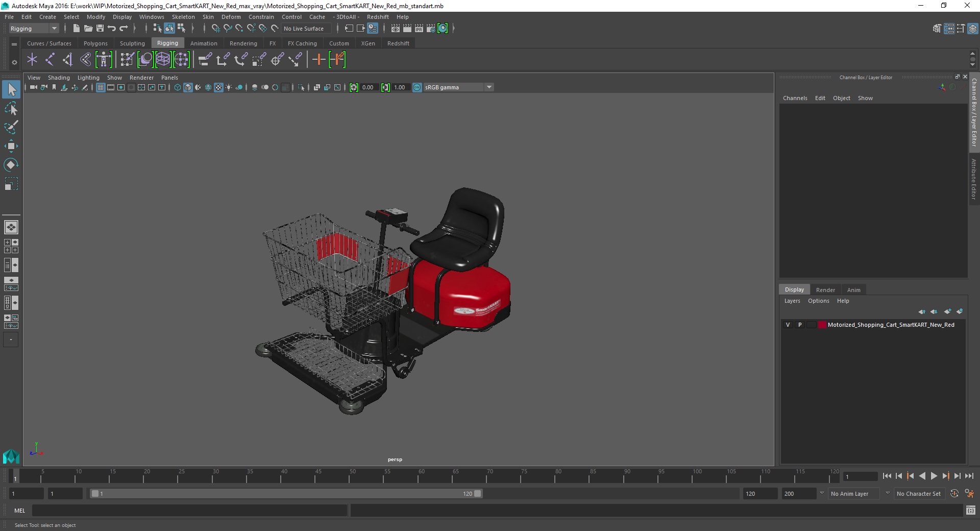Open the Render Settings icon
Viewport: 980px width, 531px height.
point(431,29)
